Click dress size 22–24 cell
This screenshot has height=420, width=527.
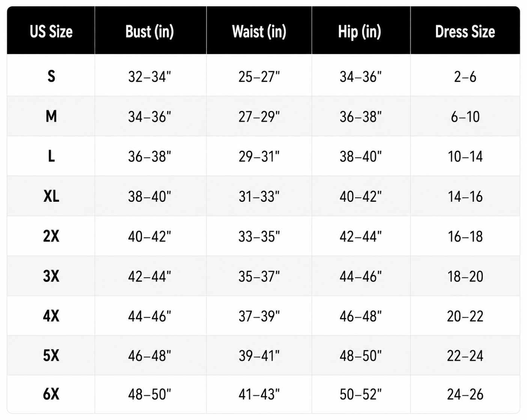[x=465, y=355]
